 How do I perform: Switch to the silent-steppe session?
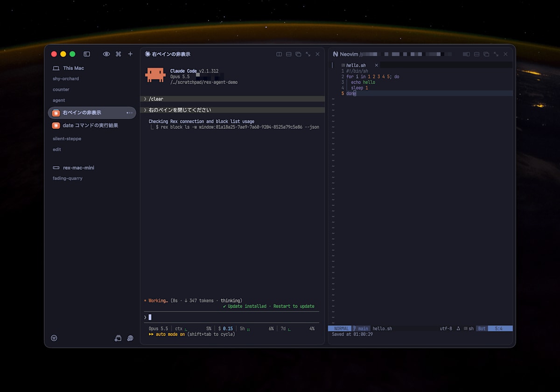(x=67, y=139)
